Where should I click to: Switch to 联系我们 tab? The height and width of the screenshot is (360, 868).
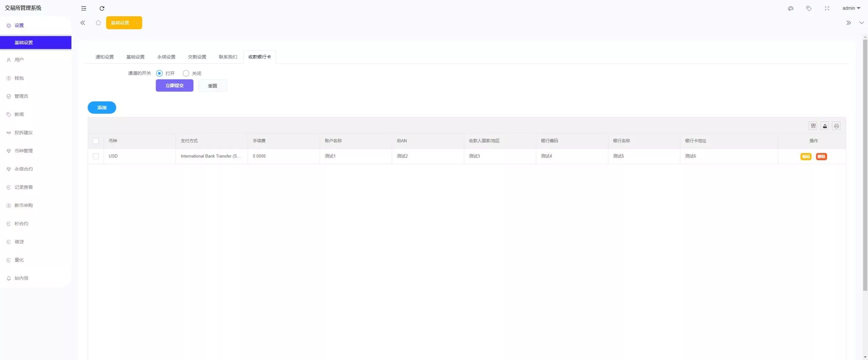click(x=228, y=57)
